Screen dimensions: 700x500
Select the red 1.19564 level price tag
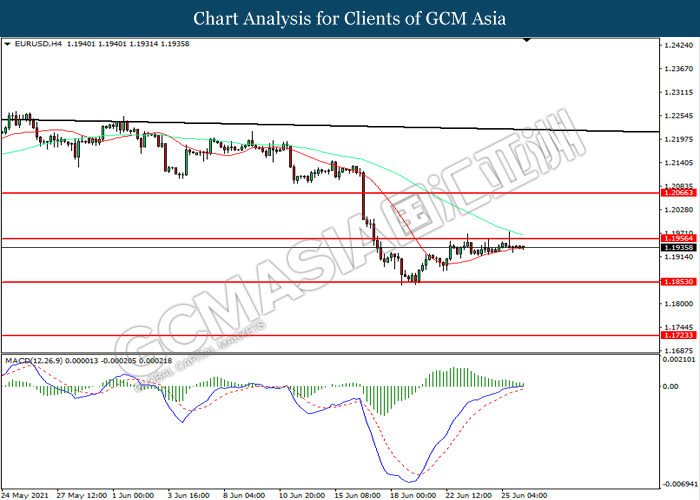click(679, 239)
